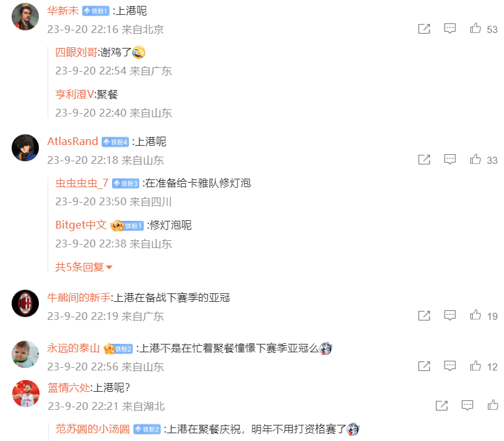
Task: Open 四眼刘哥's user profile link
Action: pos(76,52)
